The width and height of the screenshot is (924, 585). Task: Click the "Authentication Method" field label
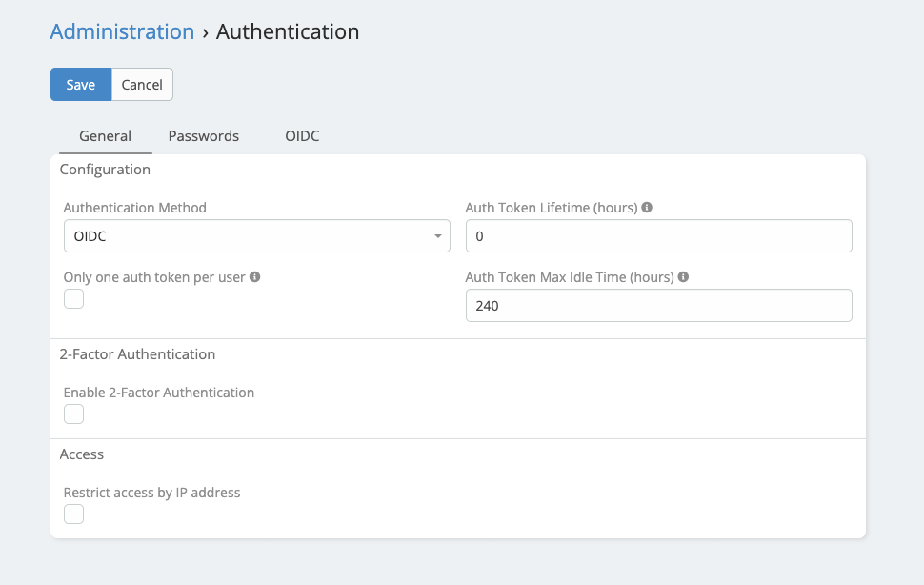[x=134, y=208]
